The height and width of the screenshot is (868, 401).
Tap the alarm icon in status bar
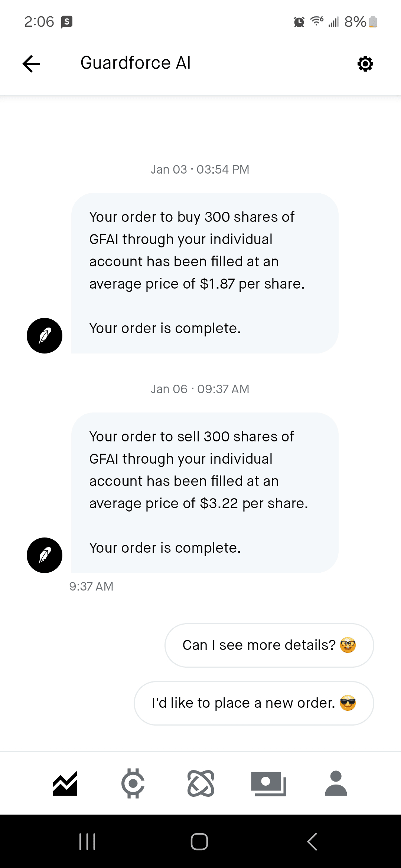[299, 22]
